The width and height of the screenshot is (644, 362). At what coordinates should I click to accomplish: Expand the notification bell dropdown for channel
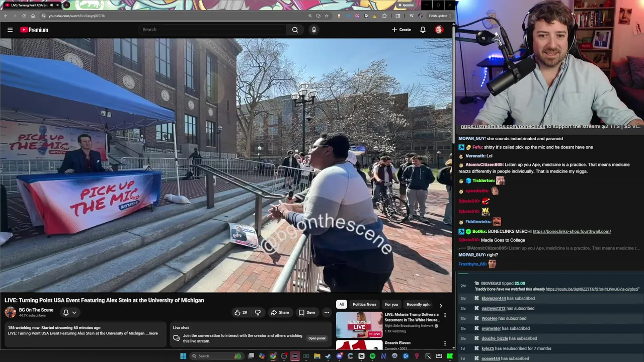[69, 313]
